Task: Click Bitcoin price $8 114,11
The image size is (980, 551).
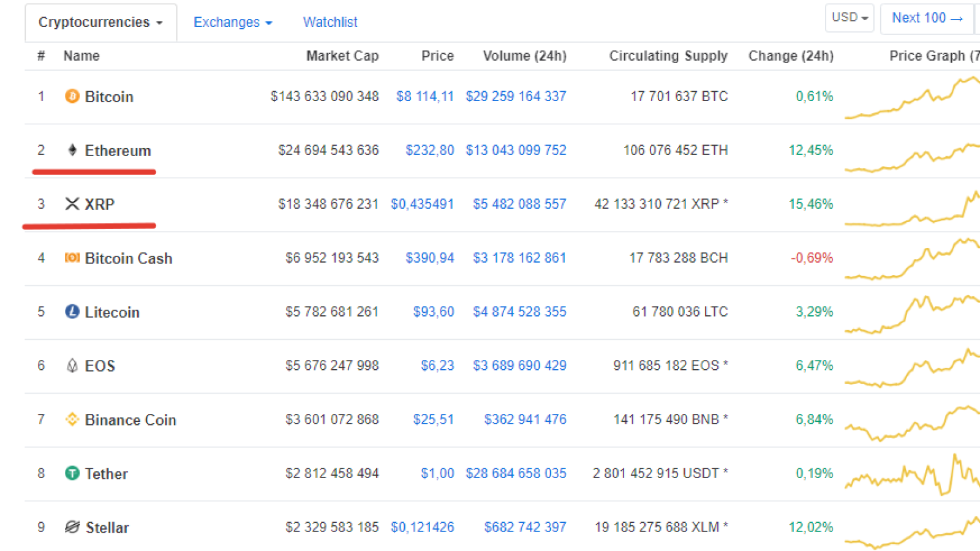Action: (x=425, y=96)
